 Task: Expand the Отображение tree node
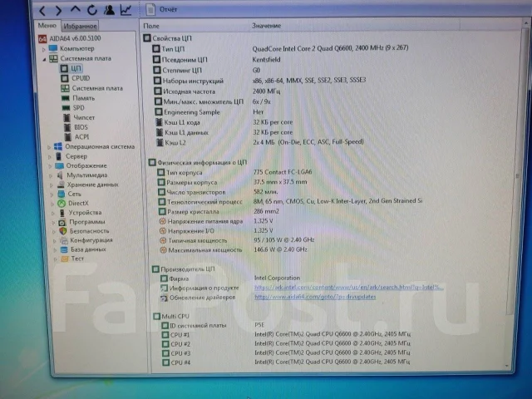[50, 166]
